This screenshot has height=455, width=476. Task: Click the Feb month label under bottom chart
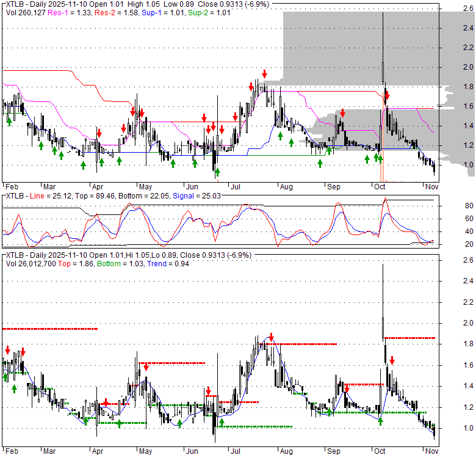click(12, 451)
